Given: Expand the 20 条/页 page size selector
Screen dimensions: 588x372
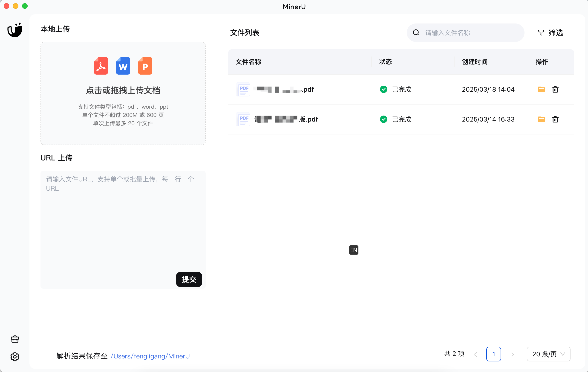Looking at the screenshot, I should (x=548, y=354).
